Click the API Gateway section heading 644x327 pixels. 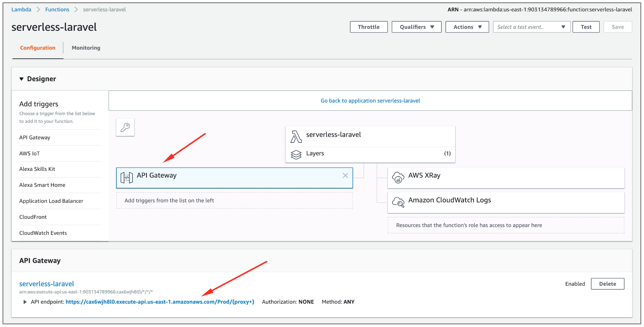[x=40, y=260]
